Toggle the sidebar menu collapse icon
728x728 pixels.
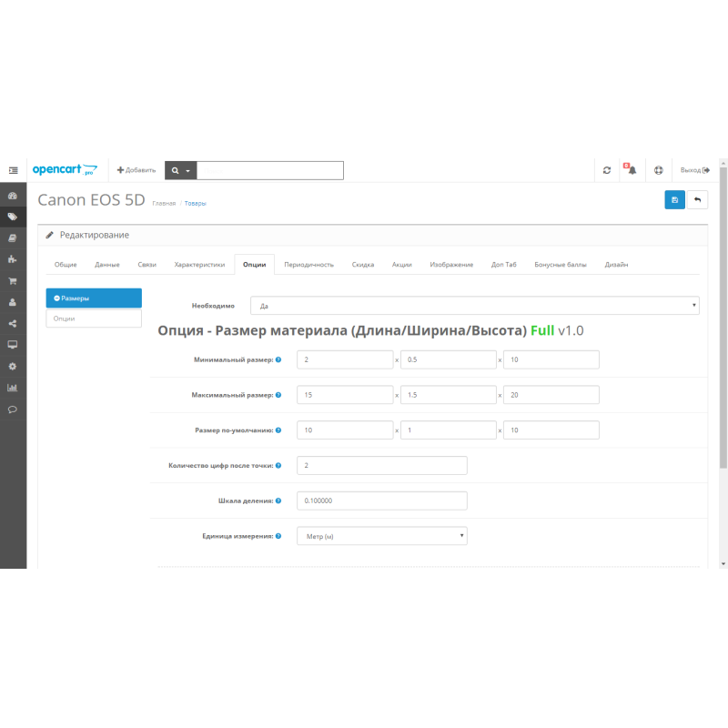coord(13,170)
